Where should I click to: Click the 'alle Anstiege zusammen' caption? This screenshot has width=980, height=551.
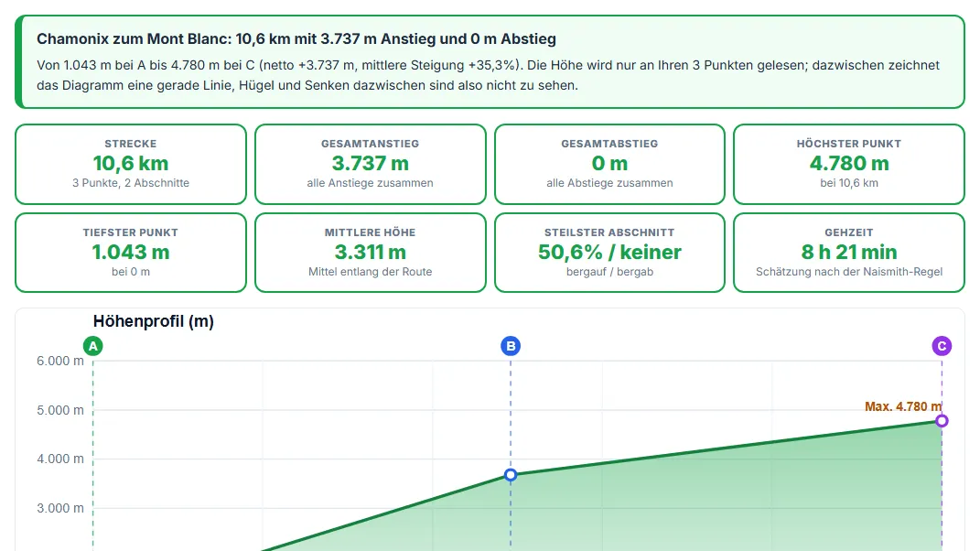point(370,183)
